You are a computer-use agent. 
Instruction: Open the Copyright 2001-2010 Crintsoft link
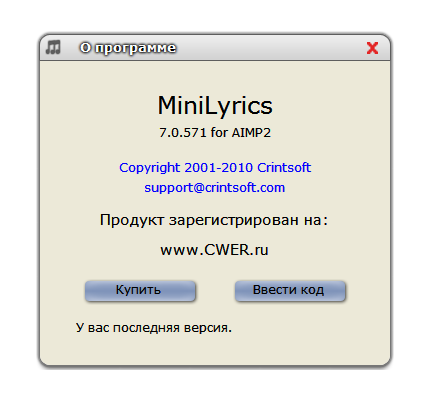click(215, 168)
